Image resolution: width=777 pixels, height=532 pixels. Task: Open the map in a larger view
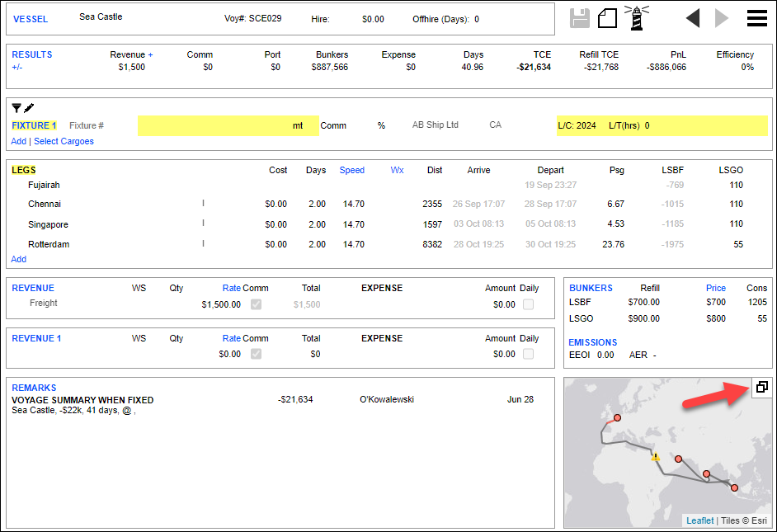tap(762, 386)
